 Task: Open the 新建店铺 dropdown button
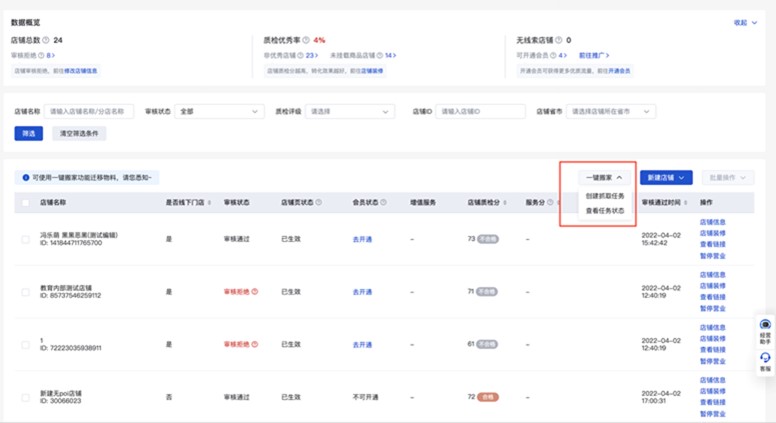pos(666,177)
